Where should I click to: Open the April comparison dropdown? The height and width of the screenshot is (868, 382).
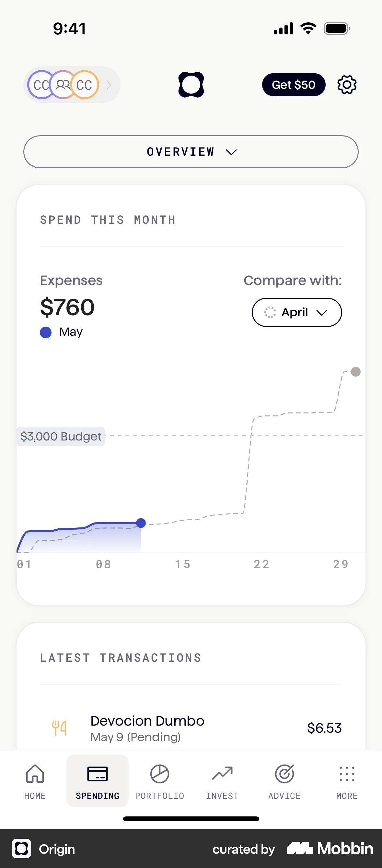pyautogui.click(x=296, y=312)
